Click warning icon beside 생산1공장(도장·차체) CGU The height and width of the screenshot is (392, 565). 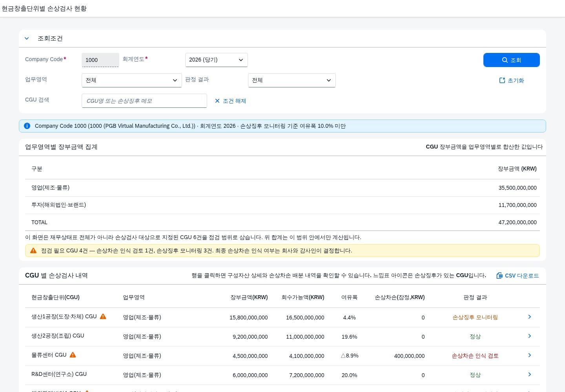[103, 316]
